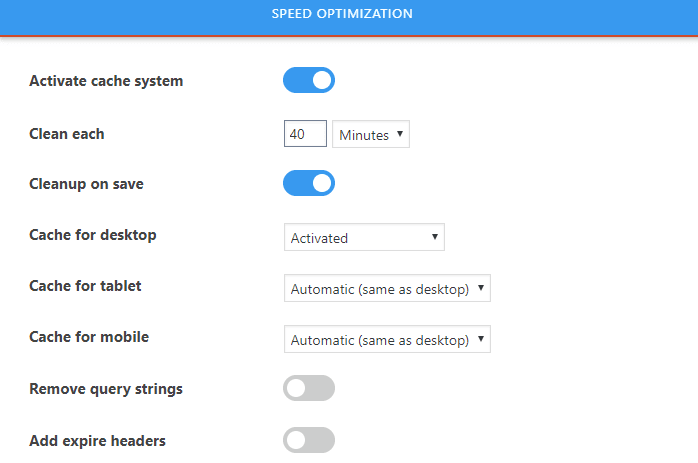Viewport: 698px width, 463px height.
Task: Toggle the Activate cache system switch
Action: [308, 81]
